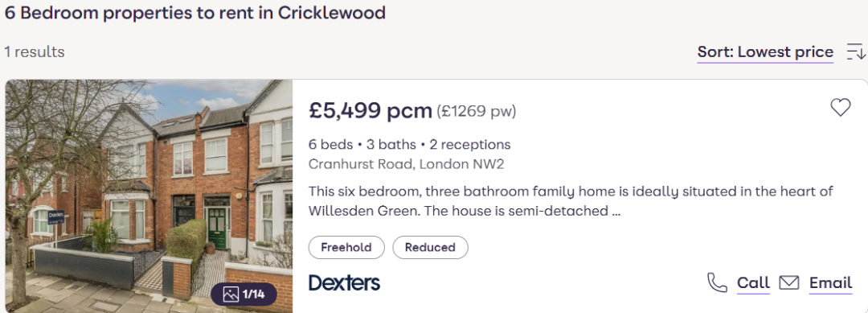Click the Email link
Viewport: 868px width, 313px height.
(830, 283)
